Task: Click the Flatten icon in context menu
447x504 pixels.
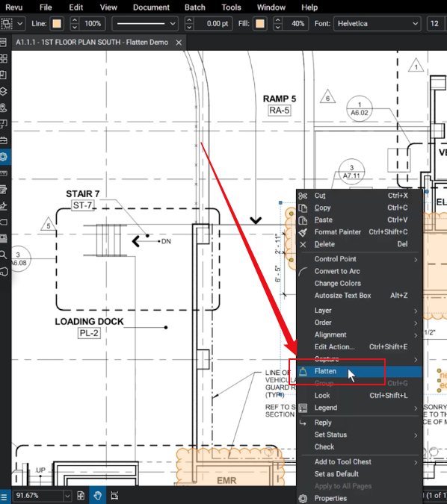Action: click(x=303, y=372)
